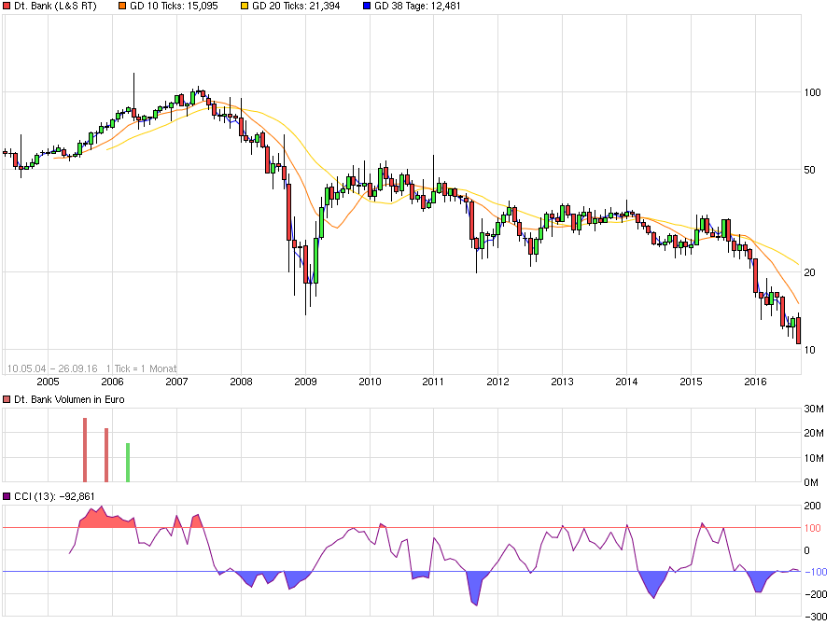840x625 pixels.
Task: Click the price-axis label 20
Action: click(810, 272)
